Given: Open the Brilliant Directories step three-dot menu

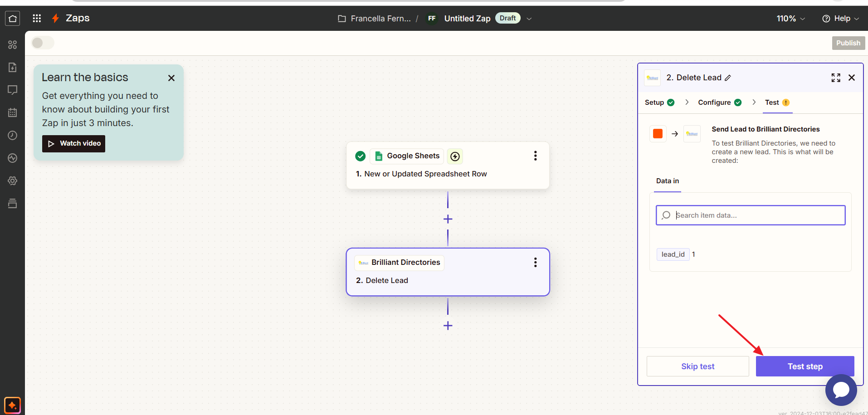Looking at the screenshot, I should pos(535,263).
